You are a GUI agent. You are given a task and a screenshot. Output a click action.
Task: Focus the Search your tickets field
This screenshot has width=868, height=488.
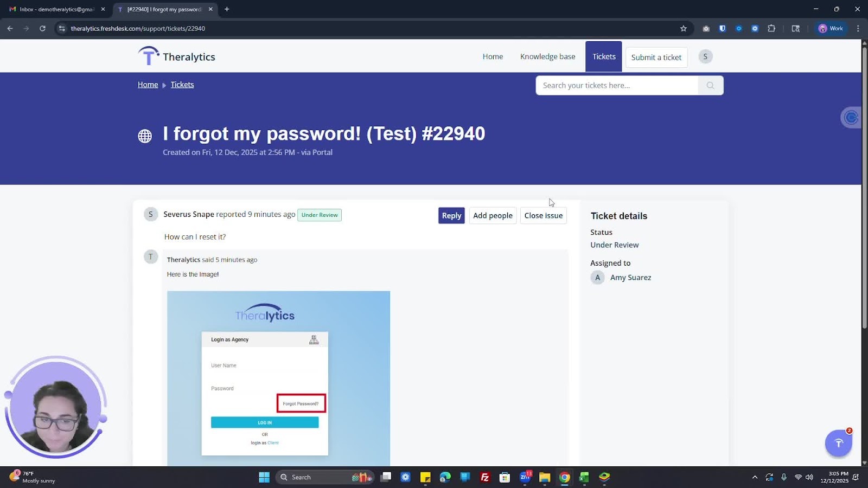[617, 85]
